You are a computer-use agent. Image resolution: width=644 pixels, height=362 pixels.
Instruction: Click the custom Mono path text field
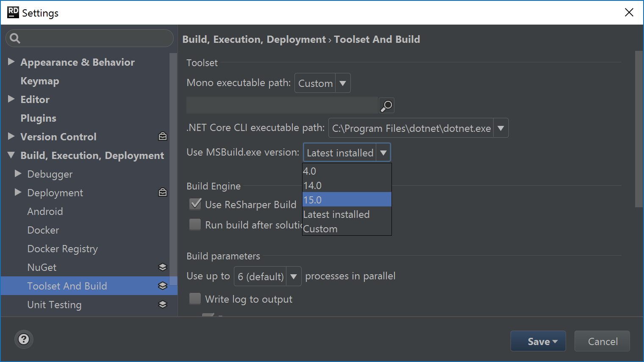click(x=282, y=105)
